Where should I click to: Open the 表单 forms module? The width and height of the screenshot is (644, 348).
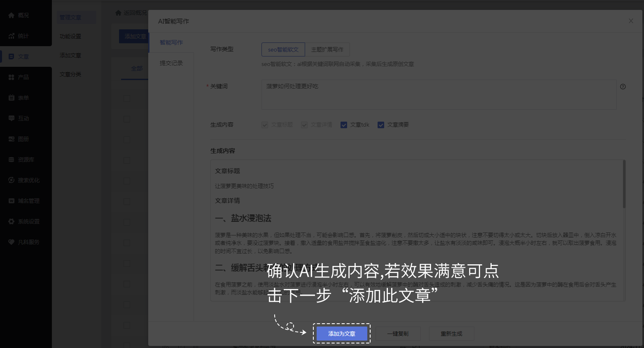pyautogui.click(x=18, y=97)
